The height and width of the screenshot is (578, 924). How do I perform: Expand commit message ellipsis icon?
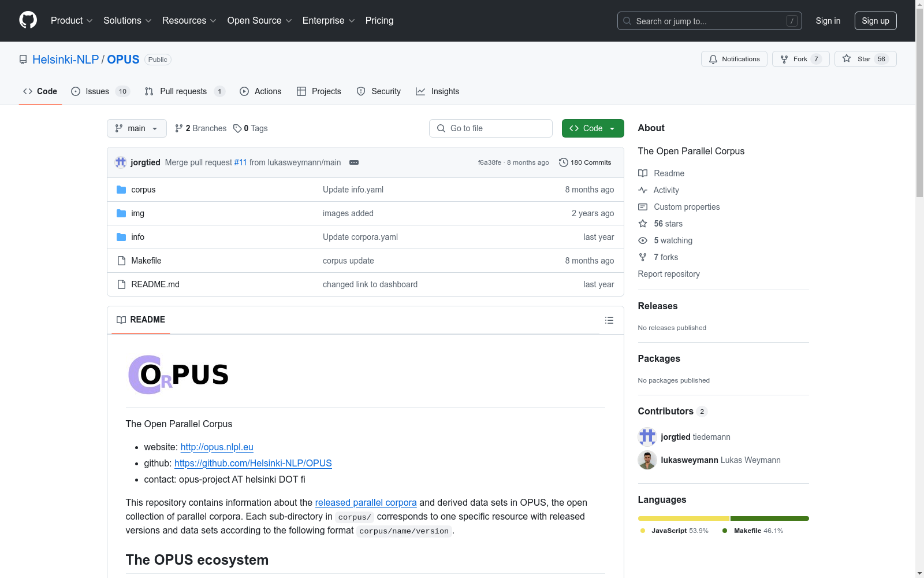coord(354,162)
